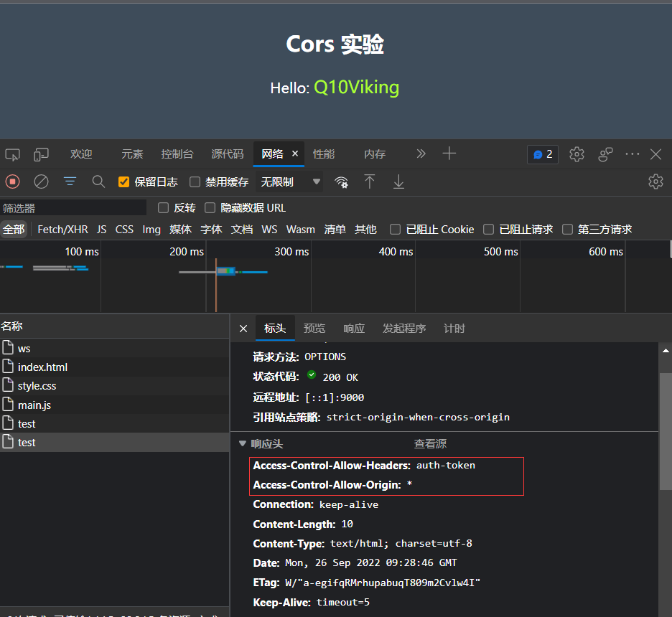Screen dimensions: 672x617
Task: Open the 响应 tab in details
Action: pyautogui.click(x=353, y=329)
